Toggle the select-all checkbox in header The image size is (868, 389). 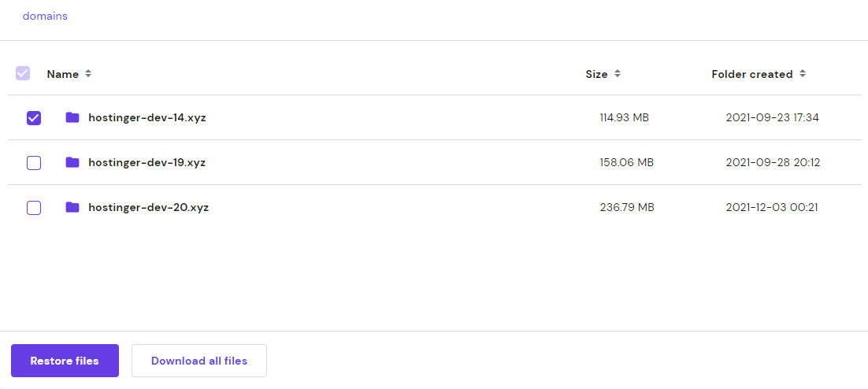point(23,73)
